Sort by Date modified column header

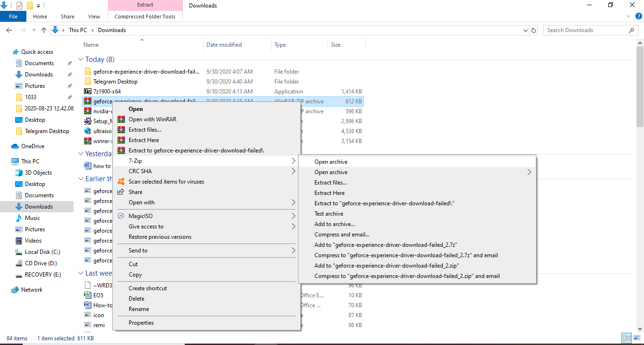click(x=237, y=45)
